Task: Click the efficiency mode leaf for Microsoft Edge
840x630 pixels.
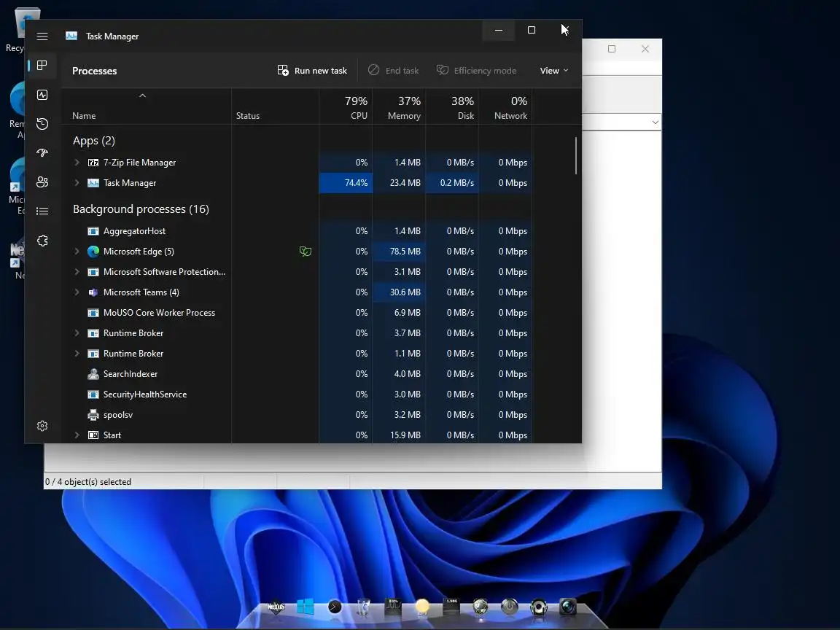Action: (x=306, y=252)
